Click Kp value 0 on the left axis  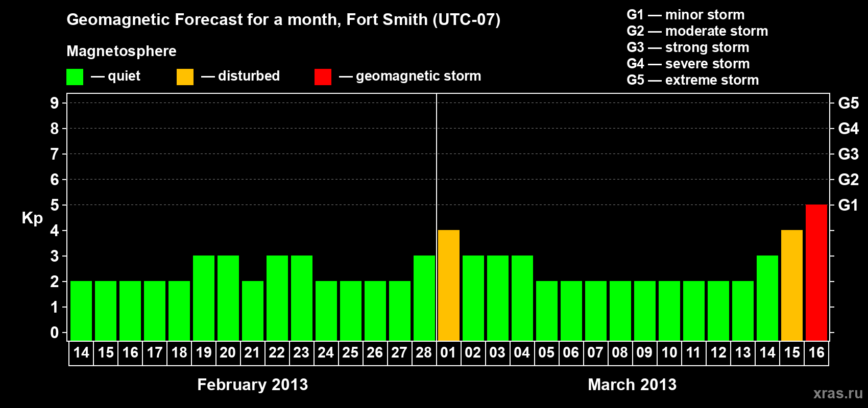pyautogui.click(x=55, y=333)
